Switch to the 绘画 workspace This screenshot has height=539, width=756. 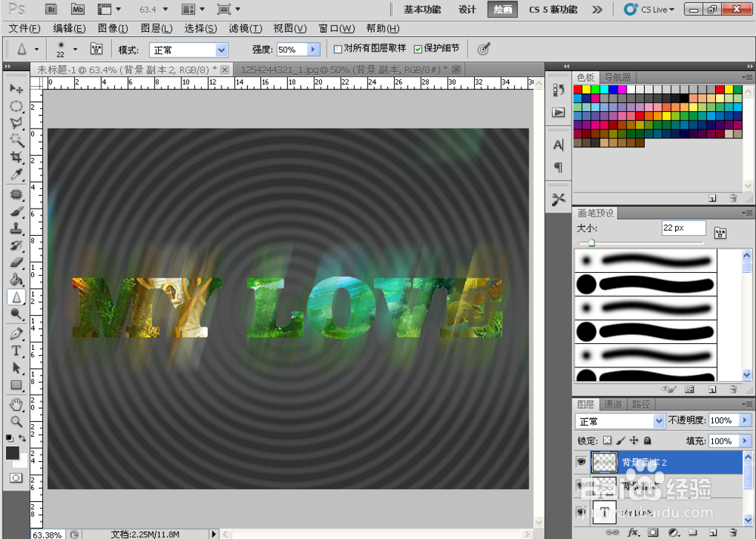[502, 10]
